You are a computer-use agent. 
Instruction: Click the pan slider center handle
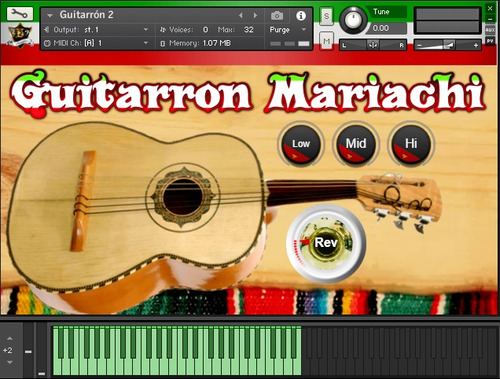point(373,45)
